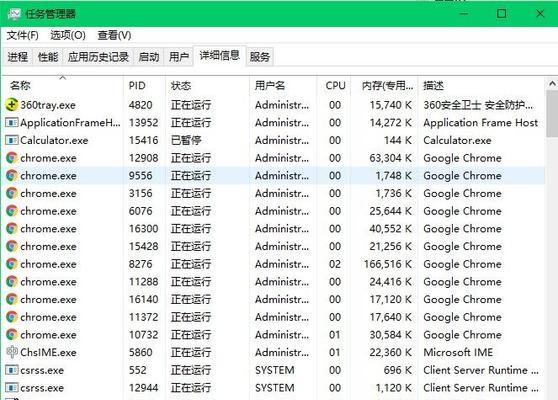
Task: Click PID value 13952
Action: click(143, 123)
